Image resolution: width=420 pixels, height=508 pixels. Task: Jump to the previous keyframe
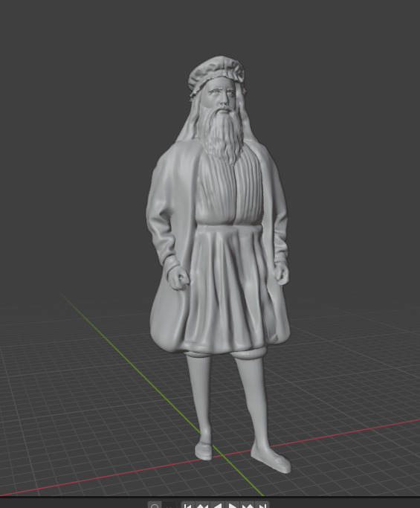pos(202,505)
